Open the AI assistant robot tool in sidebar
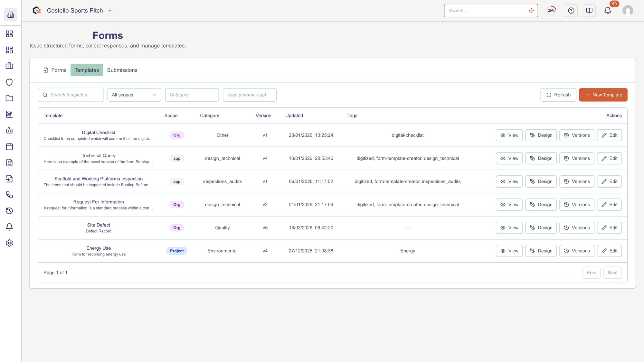This screenshot has width=644, height=362. (x=9, y=130)
